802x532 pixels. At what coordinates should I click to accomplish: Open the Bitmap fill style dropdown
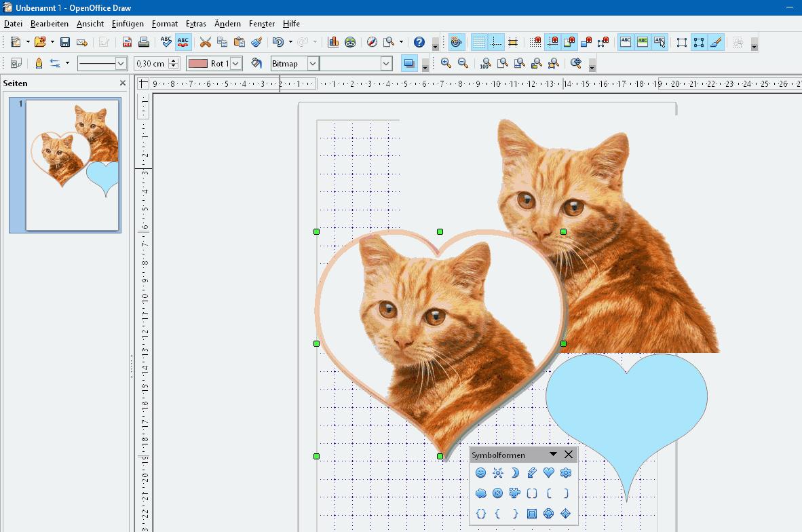[x=313, y=63]
